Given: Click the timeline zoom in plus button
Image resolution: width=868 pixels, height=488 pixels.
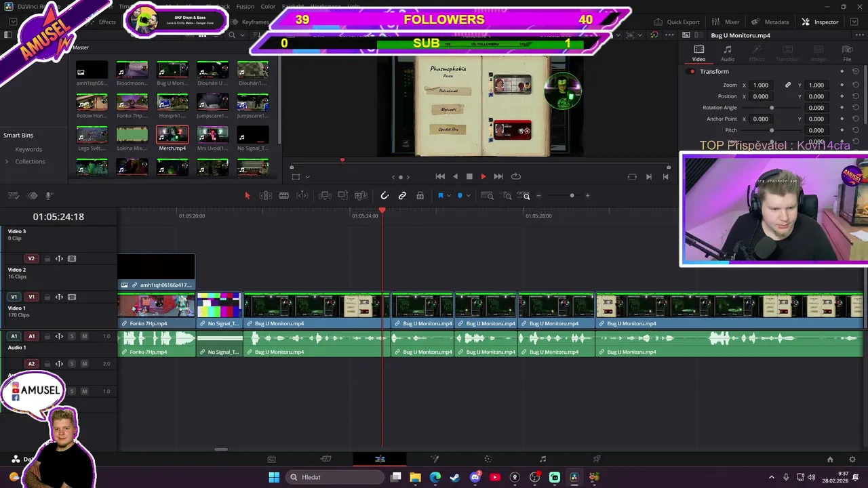Looking at the screenshot, I should tap(587, 196).
